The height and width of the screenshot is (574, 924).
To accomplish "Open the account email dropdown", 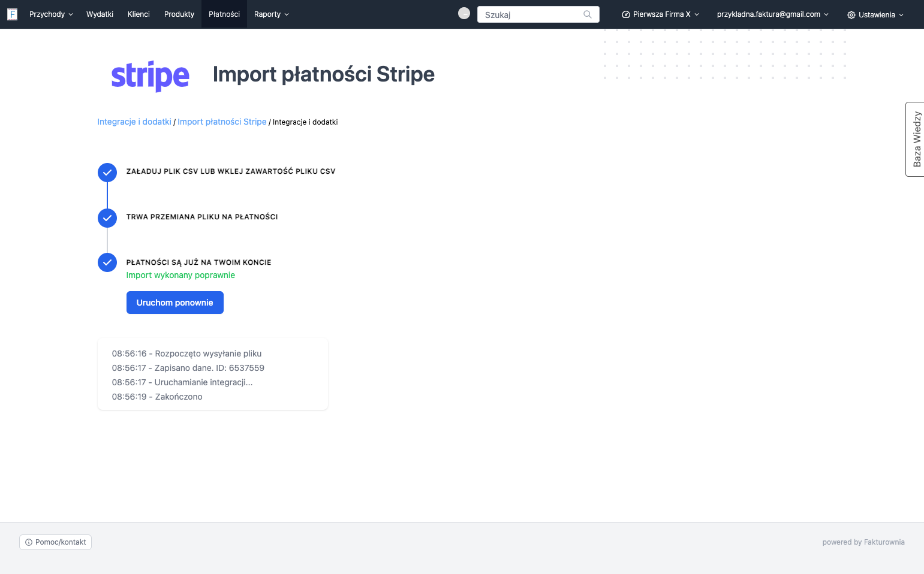I will 772,14.
